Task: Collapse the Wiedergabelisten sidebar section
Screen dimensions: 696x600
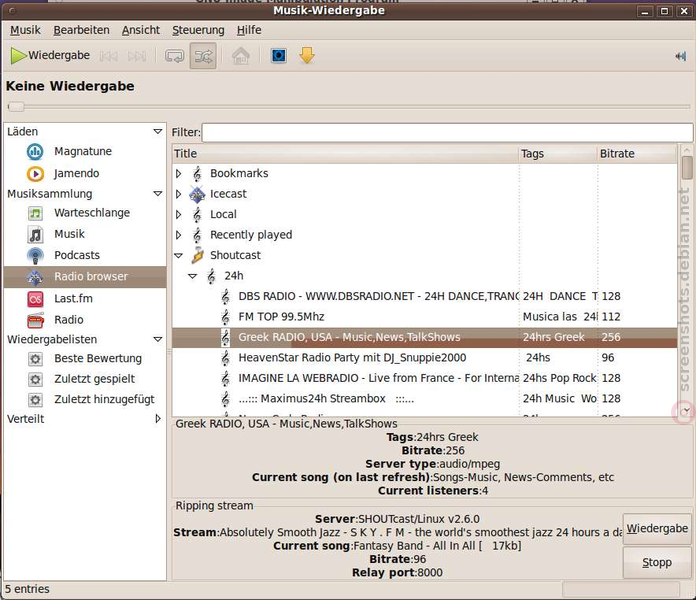Action: pos(158,339)
